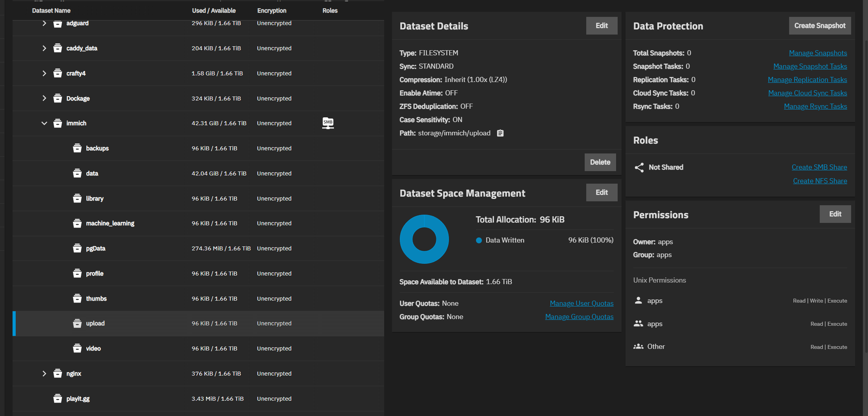Click the pgData dataset icon
Image resolution: width=868 pixels, height=416 pixels.
point(77,248)
